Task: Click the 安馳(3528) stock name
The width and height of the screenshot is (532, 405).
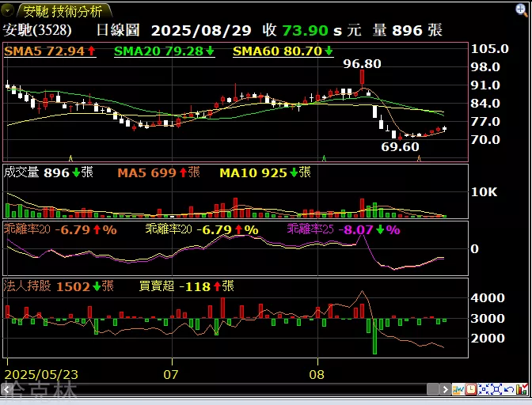Action: (x=37, y=30)
